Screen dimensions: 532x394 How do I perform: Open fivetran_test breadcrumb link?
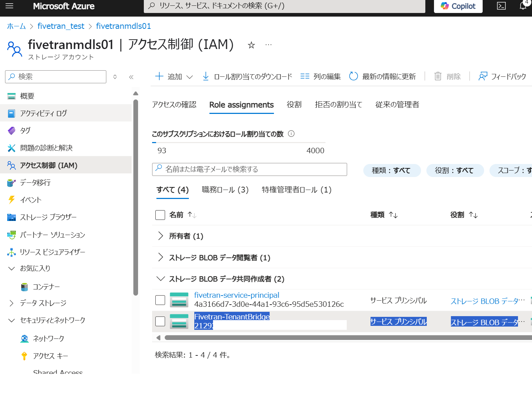pyautogui.click(x=61, y=26)
